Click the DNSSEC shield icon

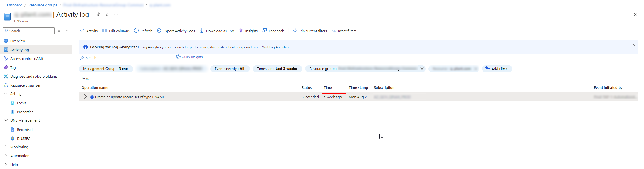[x=13, y=138]
